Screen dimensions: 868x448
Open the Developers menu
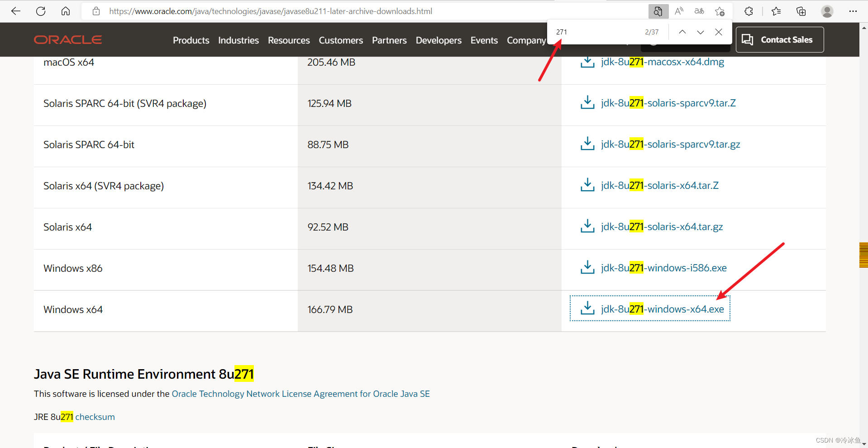click(439, 40)
